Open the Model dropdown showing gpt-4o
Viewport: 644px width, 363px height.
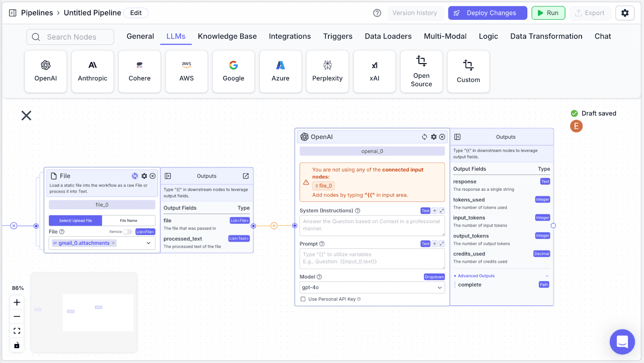point(372,287)
